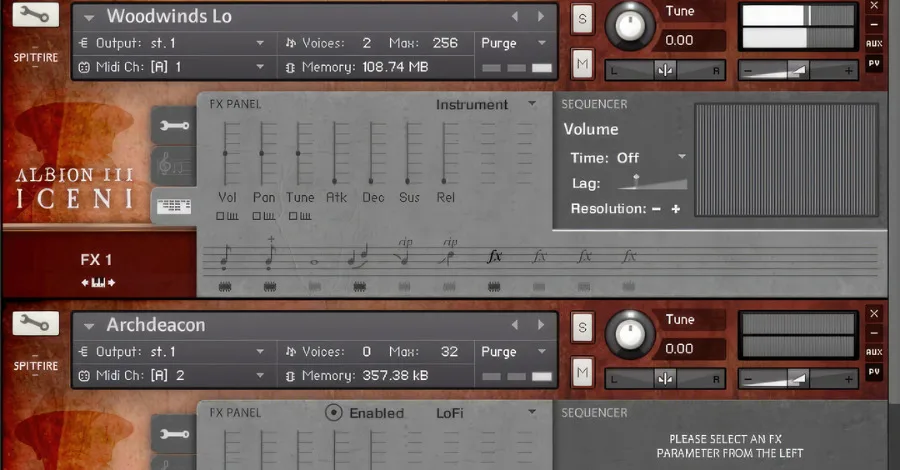This screenshot has width=900, height=470.
Task: Open Purge menu for Archdeacon
Action: pyautogui.click(x=514, y=352)
